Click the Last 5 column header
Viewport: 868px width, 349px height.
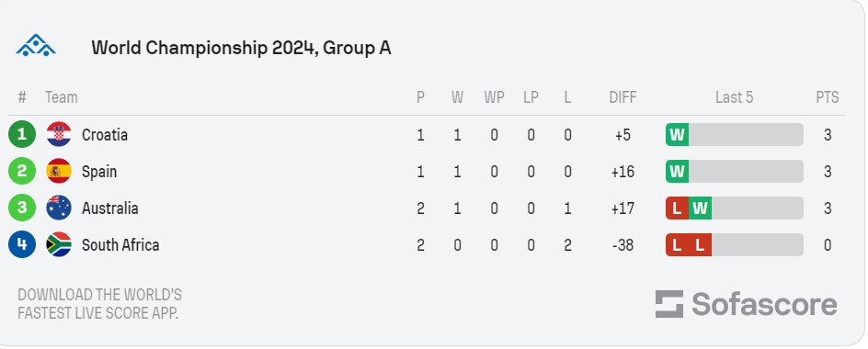tap(734, 97)
